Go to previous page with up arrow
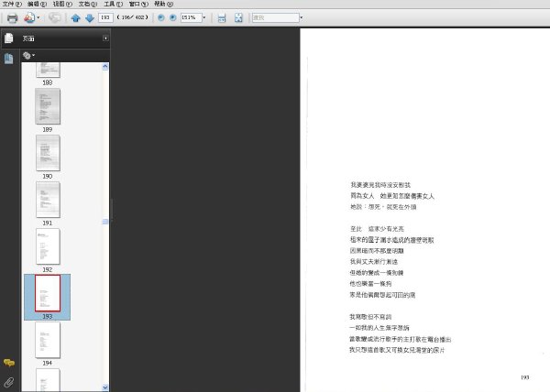This screenshot has height=392, width=550. (76, 18)
